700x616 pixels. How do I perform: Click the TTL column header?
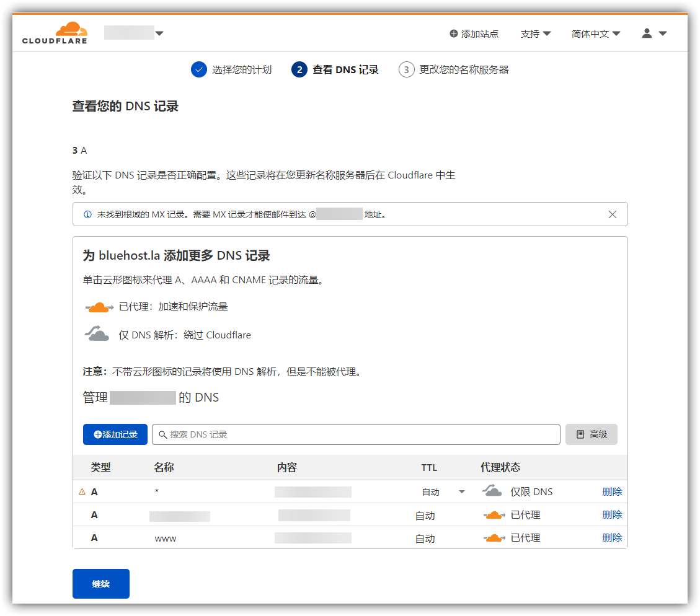(429, 467)
